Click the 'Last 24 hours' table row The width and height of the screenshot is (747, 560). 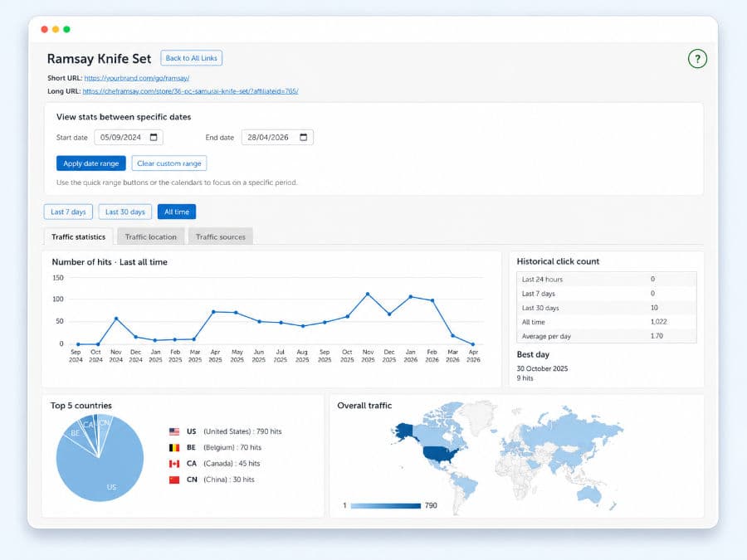(x=607, y=279)
